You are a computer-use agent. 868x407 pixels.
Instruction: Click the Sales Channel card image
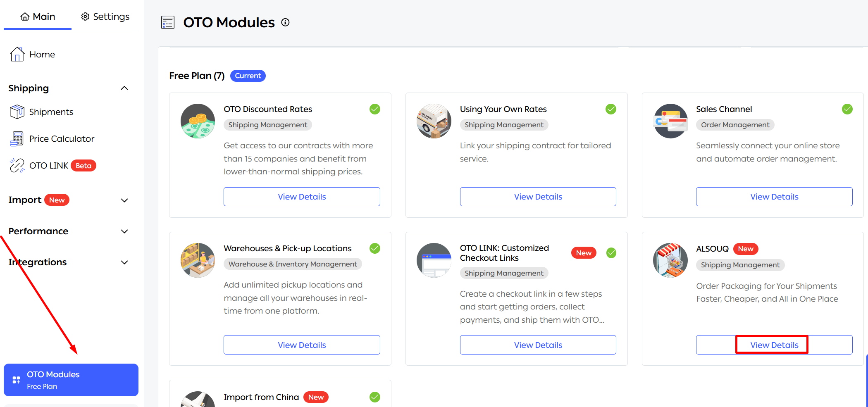click(x=670, y=121)
